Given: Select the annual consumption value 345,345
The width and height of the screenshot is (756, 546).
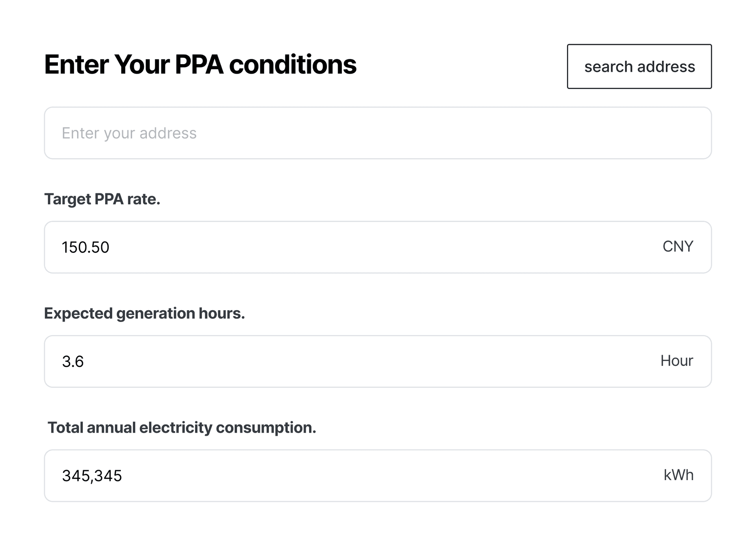Looking at the screenshot, I should pos(93,476).
